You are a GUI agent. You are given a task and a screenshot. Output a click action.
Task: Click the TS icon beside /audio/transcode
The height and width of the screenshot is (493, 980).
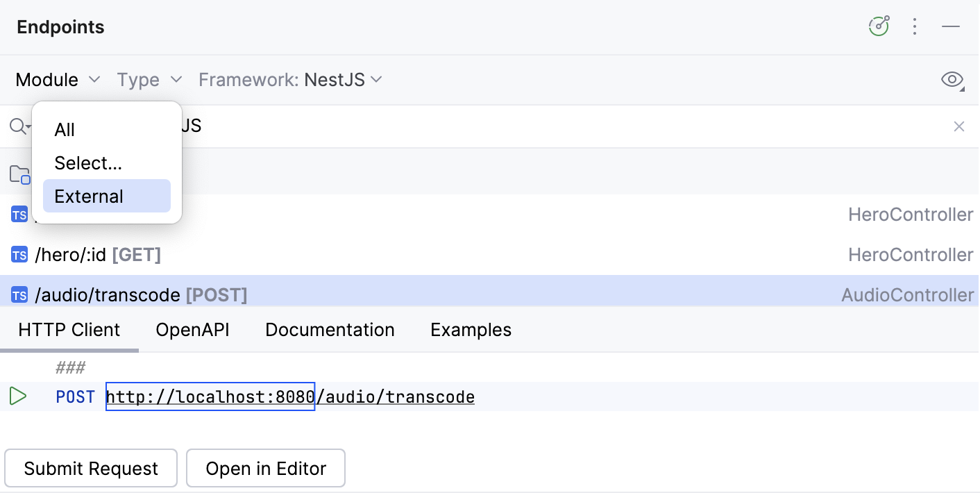coord(19,294)
